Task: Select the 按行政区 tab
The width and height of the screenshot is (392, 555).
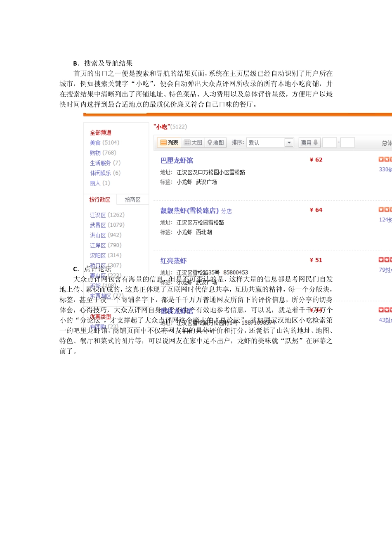Action: click(99, 199)
